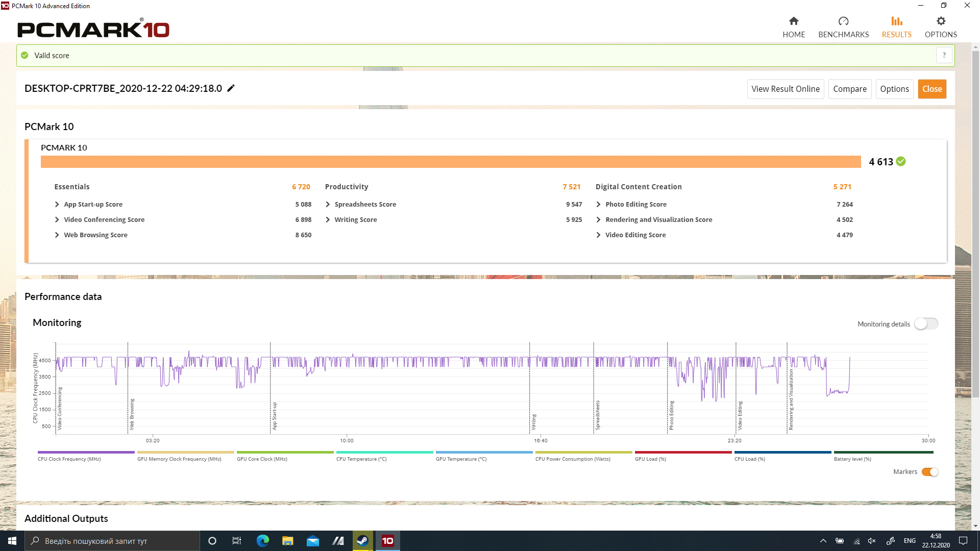Show hidden system tray icons
Image resolution: width=980 pixels, height=551 pixels.
click(823, 541)
